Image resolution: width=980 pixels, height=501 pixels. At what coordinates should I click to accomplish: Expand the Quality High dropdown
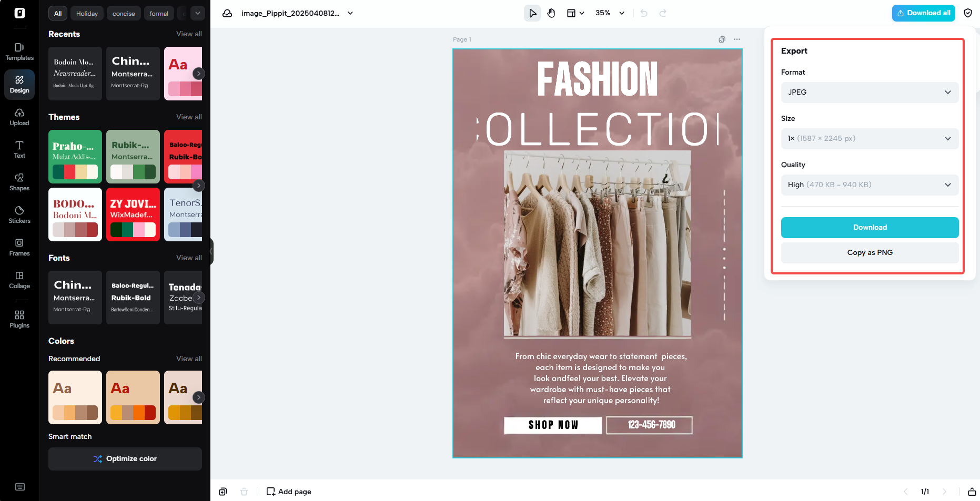click(870, 185)
